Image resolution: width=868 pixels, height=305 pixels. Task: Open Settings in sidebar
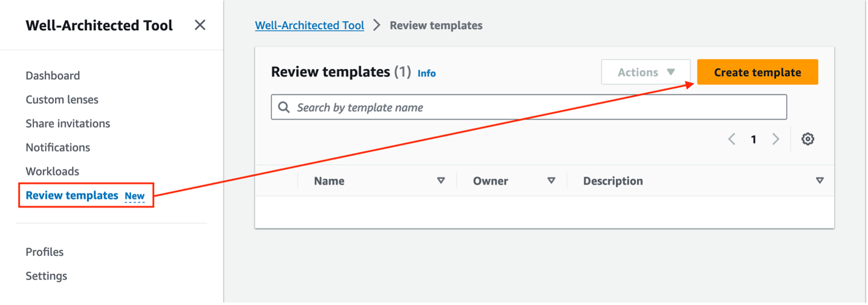[x=46, y=276]
